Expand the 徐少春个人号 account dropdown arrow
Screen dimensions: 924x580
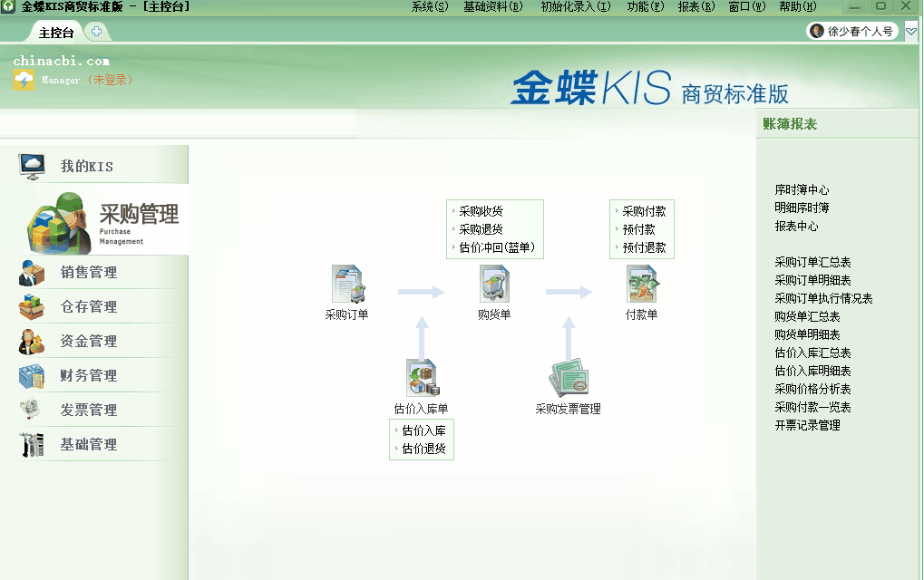click(911, 30)
